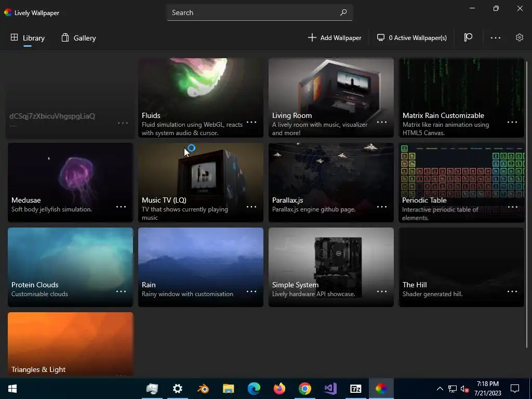The image size is (532, 399).
Task: Open 7-Zip from the taskbar
Action: coord(355,389)
